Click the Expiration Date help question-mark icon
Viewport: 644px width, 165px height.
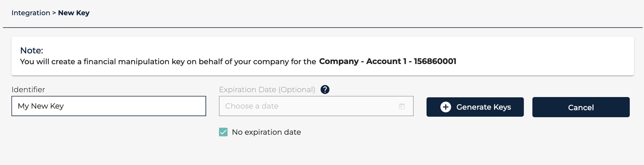point(325,90)
